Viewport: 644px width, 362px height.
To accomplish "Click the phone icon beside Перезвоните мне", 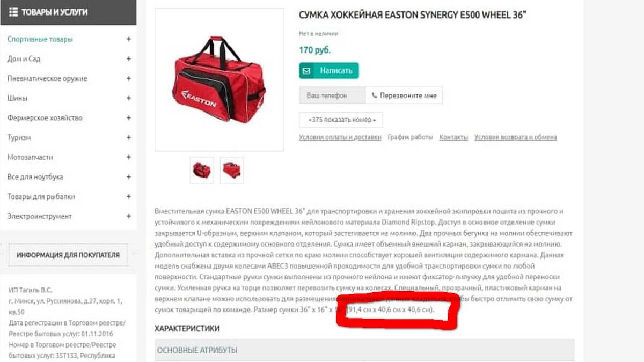I will click(x=374, y=95).
